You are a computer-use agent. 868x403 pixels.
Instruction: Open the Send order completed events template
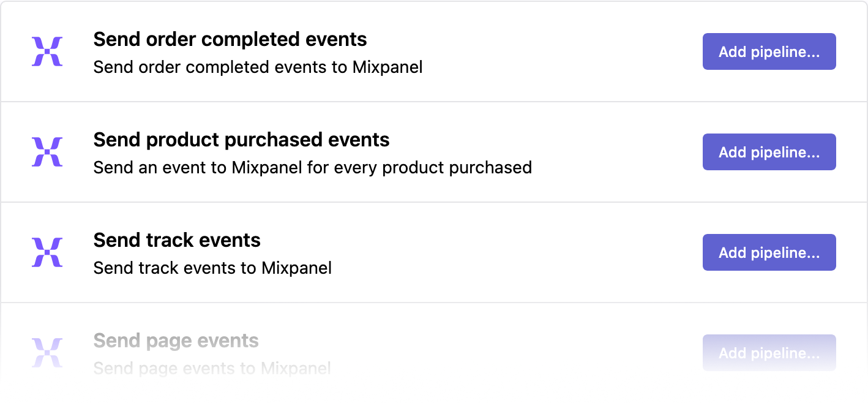[230, 39]
